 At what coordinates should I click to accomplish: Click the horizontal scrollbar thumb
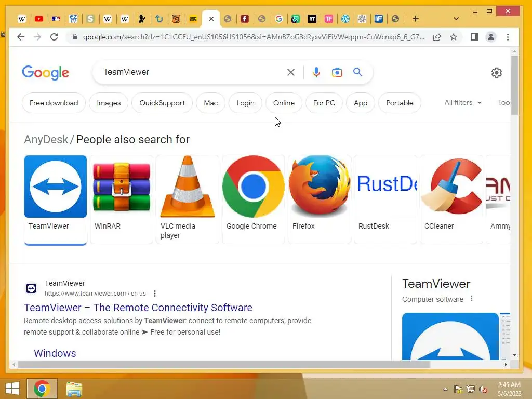(x=224, y=364)
